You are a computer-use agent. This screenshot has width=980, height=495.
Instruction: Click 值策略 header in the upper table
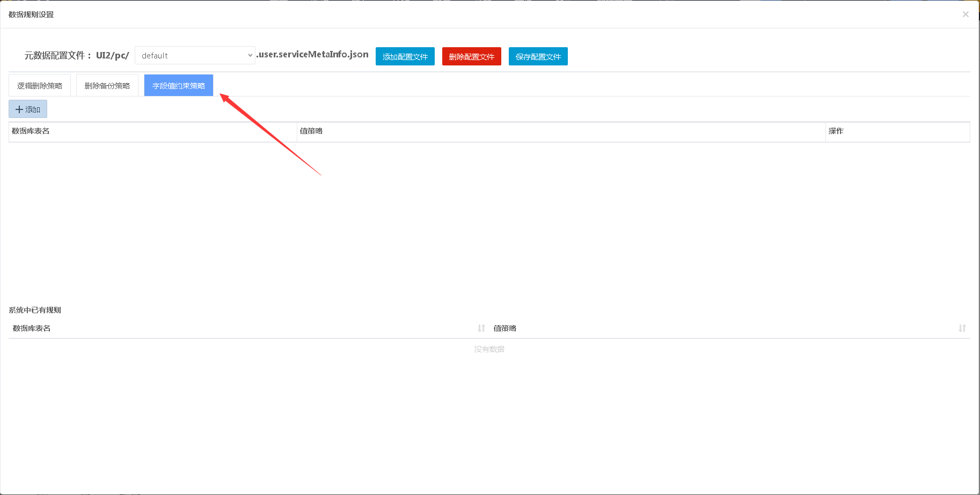(311, 131)
